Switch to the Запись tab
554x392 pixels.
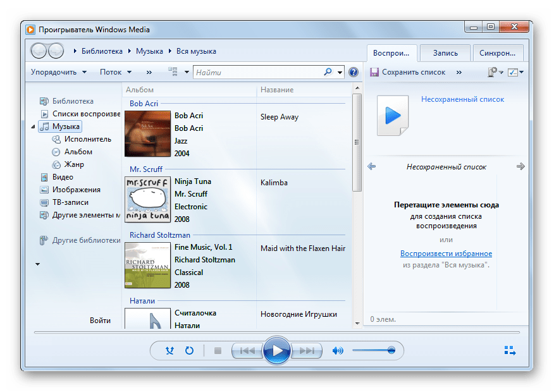[445, 53]
